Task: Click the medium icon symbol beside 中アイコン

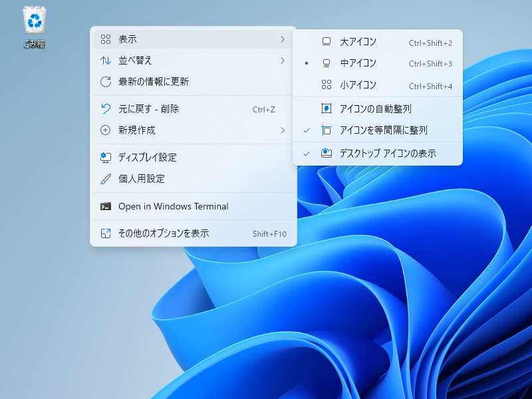Action: click(x=326, y=63)
